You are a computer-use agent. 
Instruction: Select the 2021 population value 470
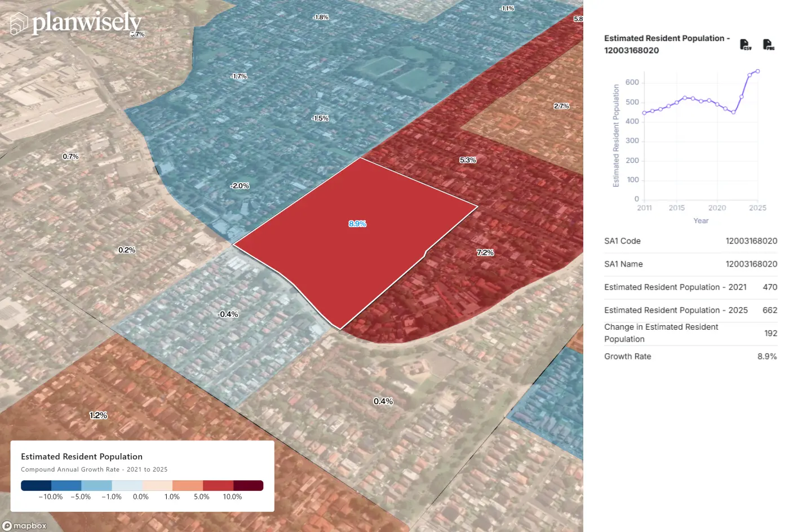click(x=770, y=287)
